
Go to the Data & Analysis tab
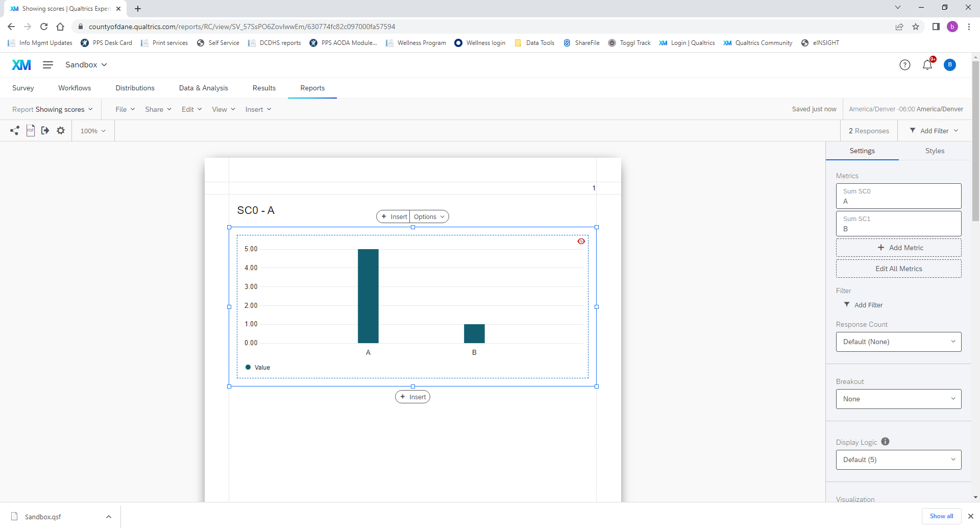[203, 88]
